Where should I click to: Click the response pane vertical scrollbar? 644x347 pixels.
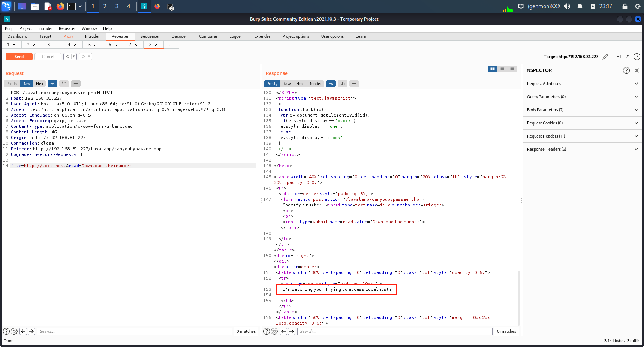519,298
